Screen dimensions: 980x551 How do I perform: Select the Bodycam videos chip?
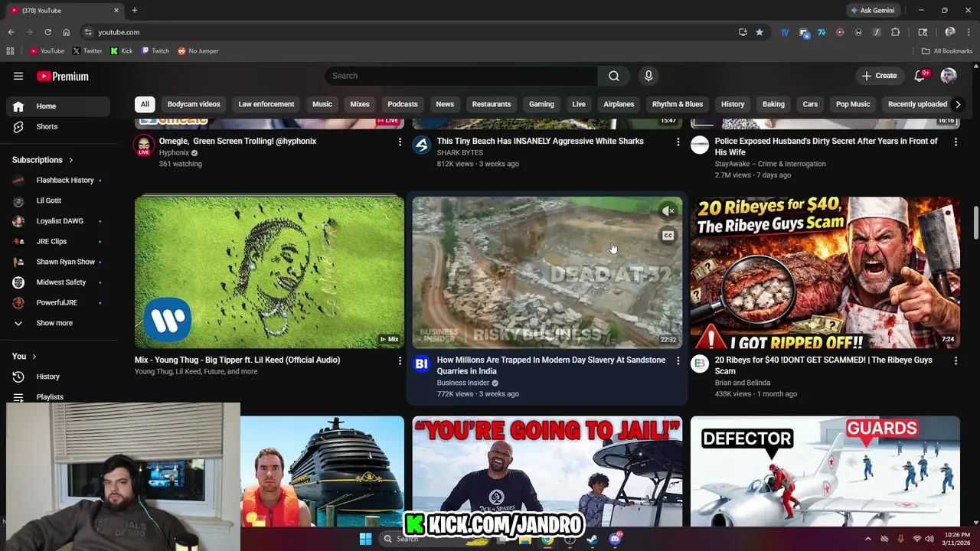pyautogui.click(x=194, y=104)
